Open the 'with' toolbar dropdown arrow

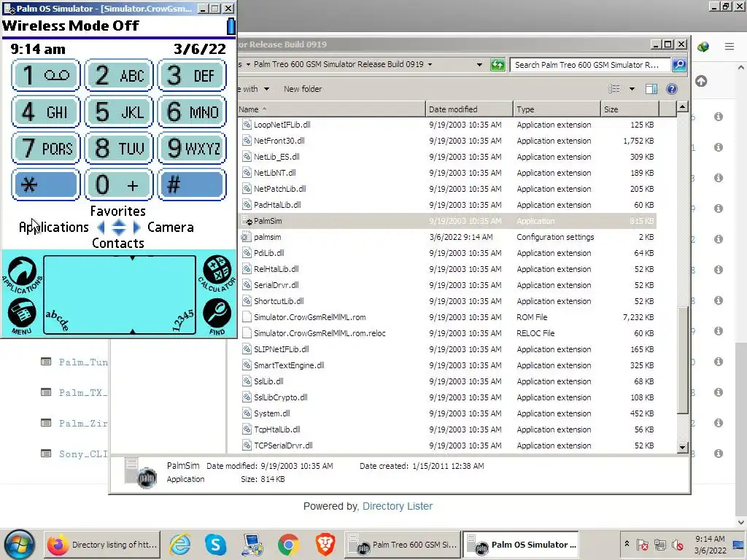point(266,89)
